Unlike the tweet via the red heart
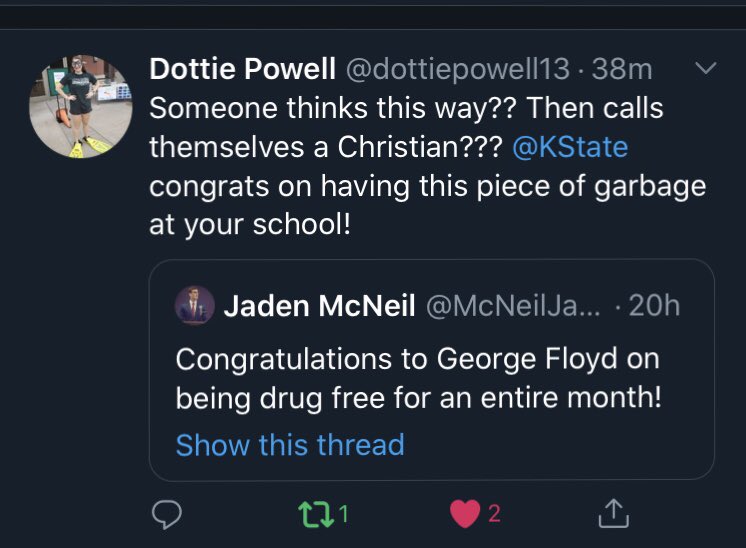The image size is (746, 548). pos(465,514)
